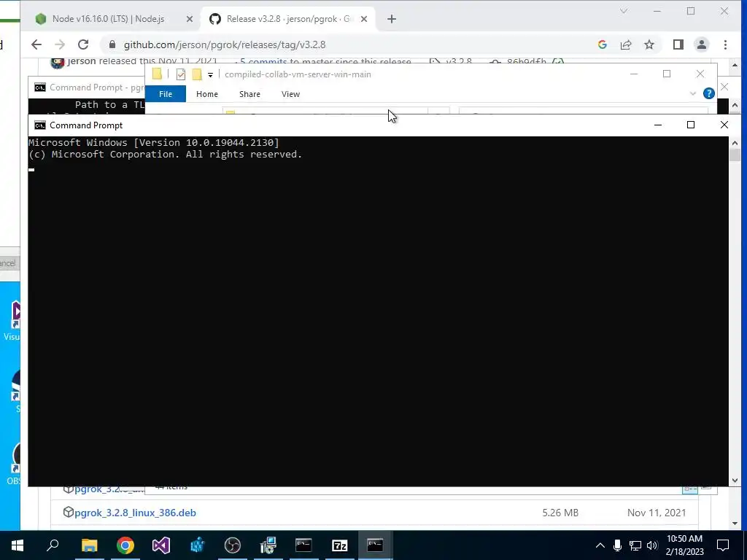Click the Command Prompt scrollbar up arrow
Viewport: 747px width, 560px height.
(x=735, y=142)
